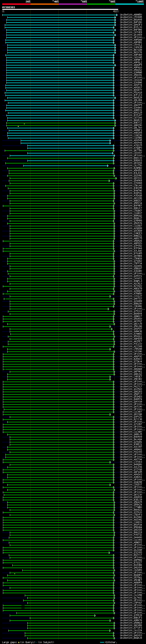This screenshot has width=146, height=644.
Task: Click the '=100char.' scale legend text
Action: point(111,642)
